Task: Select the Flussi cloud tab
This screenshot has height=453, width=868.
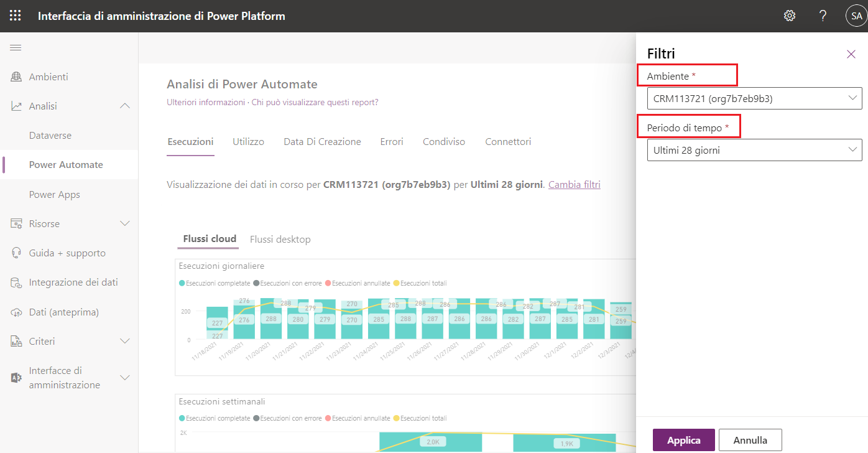Action: [x=210, y=239]
